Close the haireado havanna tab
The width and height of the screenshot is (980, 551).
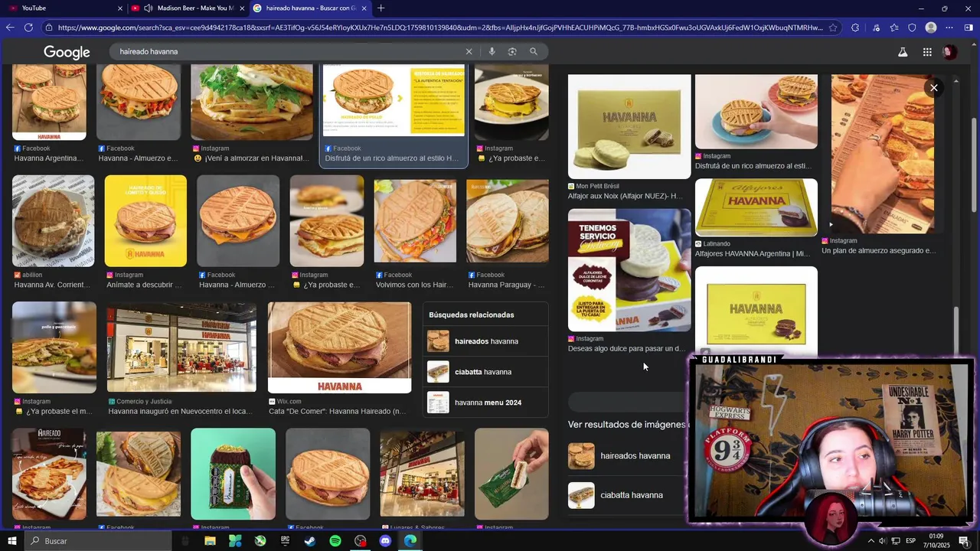point(364,8)
